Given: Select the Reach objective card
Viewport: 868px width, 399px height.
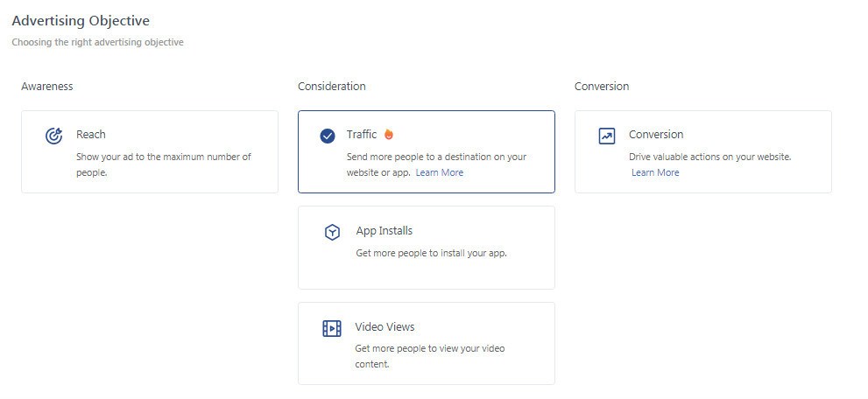Looking at the screenshot, I should [x=150, y=152].
